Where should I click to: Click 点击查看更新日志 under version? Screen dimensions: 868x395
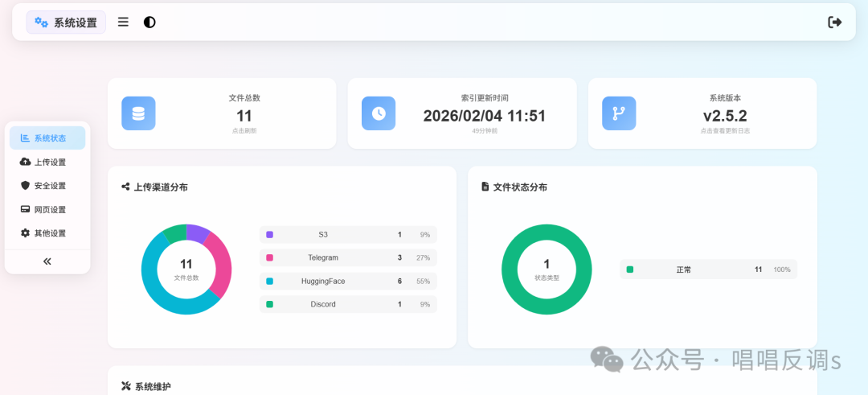pyautogui.click(x=725, y=130)
